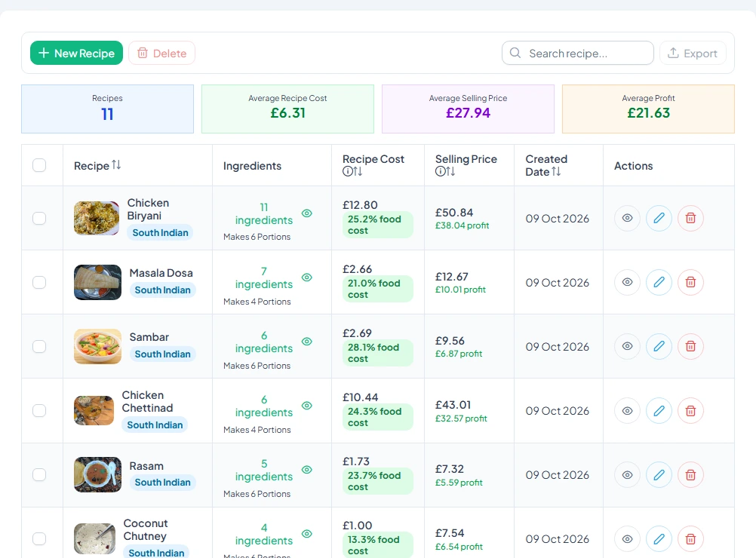Click the £38.04 profit text
The width and height of the screenshot is (756, 558).
point(462,225)
